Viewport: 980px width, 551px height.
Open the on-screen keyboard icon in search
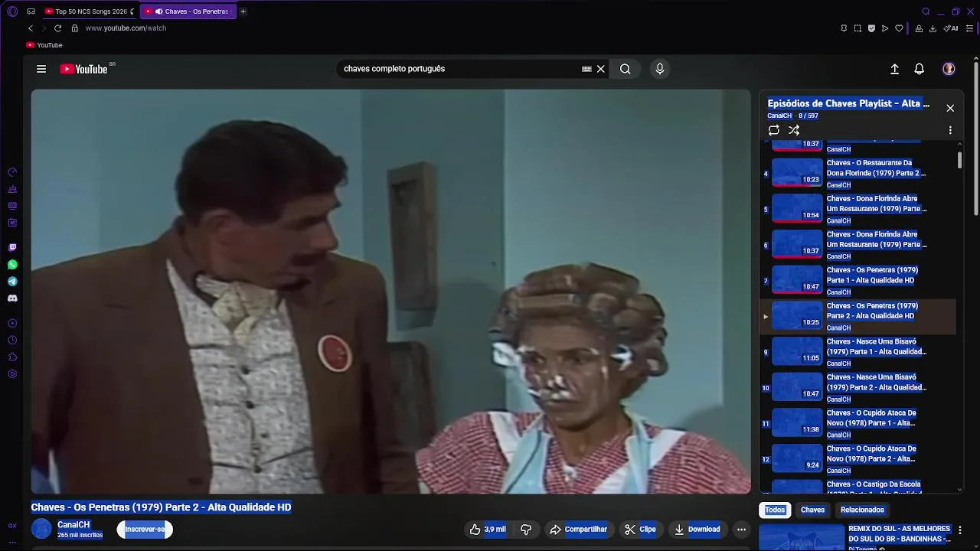(x=586, y=69)
